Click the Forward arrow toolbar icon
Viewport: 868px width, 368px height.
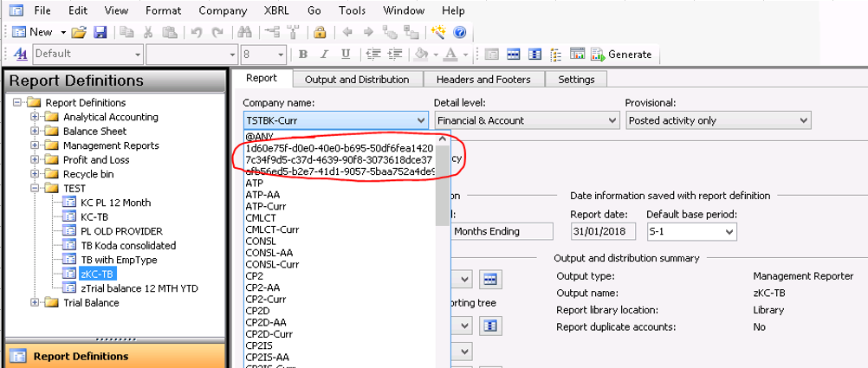click(x=368, y=32)
